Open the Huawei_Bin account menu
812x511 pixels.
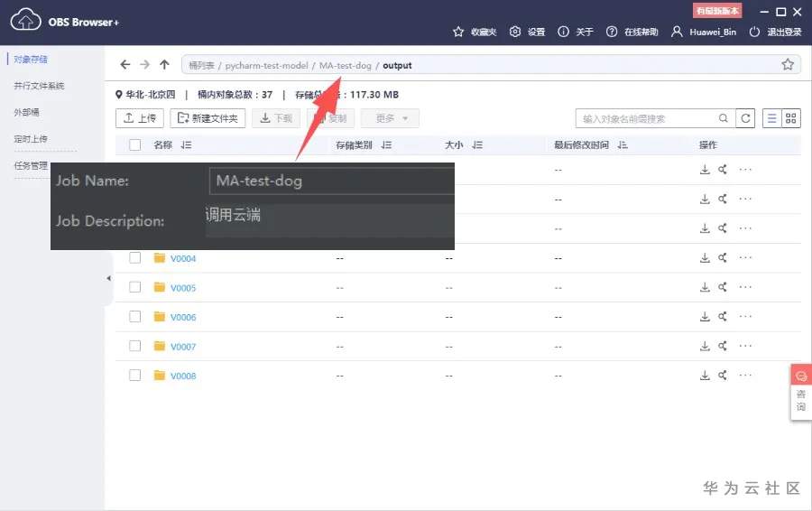[x=703, y=33]
